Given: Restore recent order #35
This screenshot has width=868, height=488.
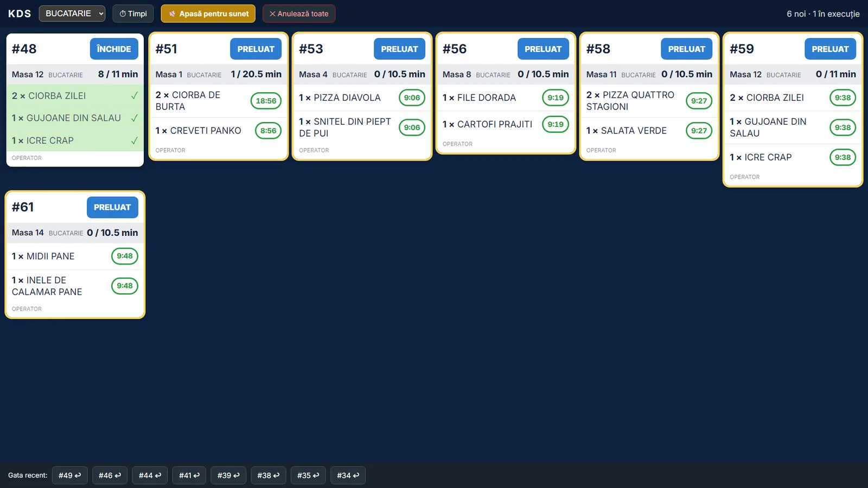Looking at the screenshot, I should (308, 476).
